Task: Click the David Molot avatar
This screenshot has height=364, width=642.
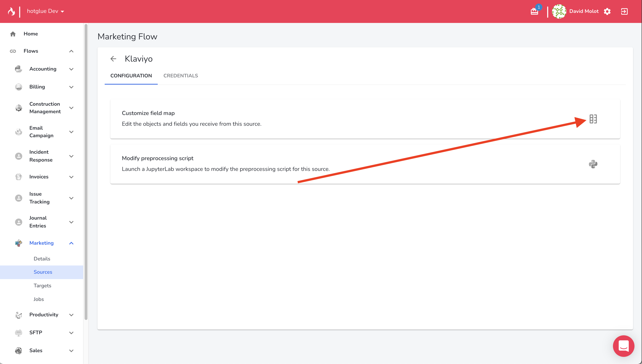Action: point(559,11)
